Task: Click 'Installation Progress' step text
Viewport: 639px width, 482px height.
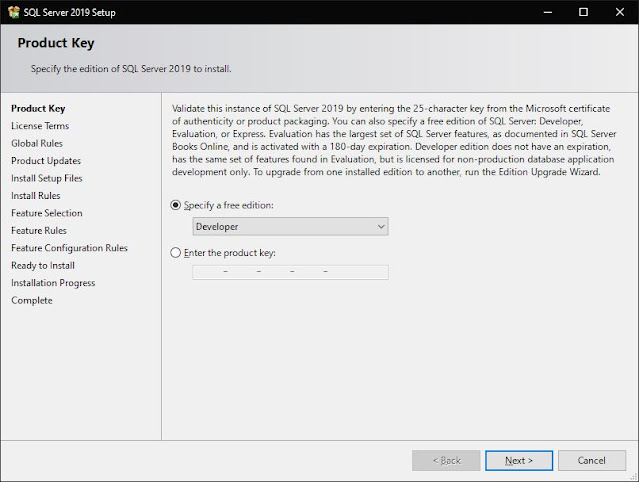Action: 53,283
